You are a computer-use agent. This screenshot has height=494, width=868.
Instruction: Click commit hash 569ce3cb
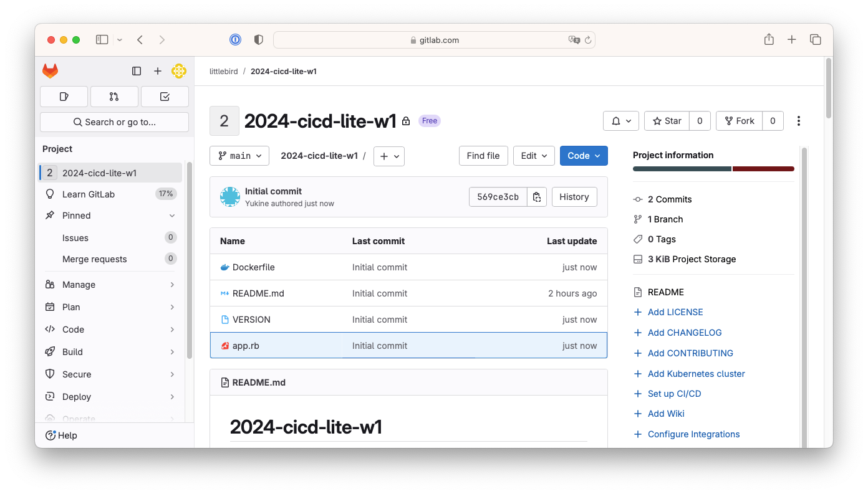[x=498, y=197]
